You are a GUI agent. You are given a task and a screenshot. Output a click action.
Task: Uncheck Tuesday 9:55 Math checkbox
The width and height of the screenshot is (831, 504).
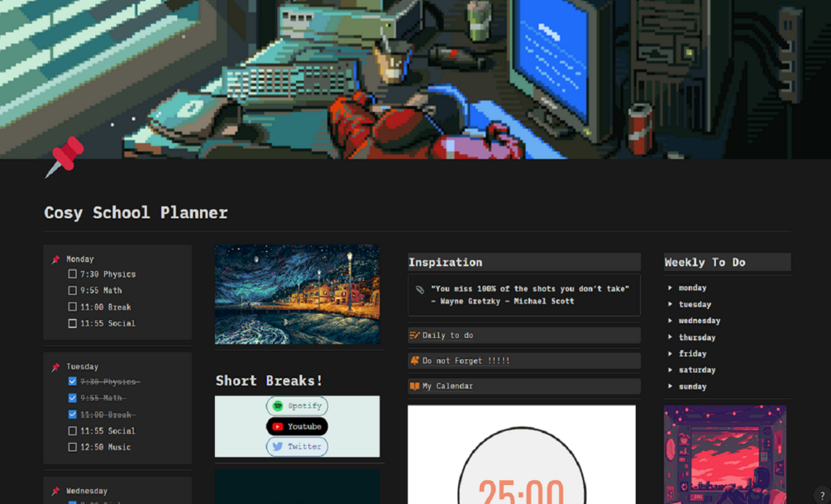(73, 398)
